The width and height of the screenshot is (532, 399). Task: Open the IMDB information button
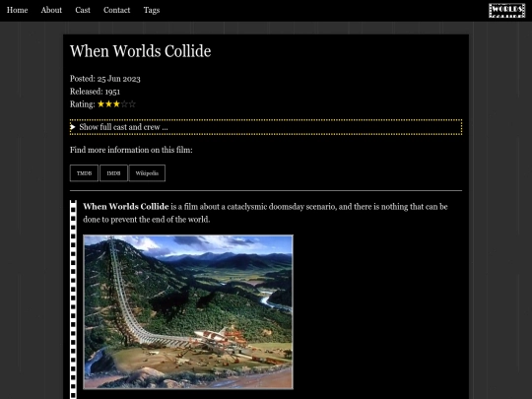pos(113,173)
